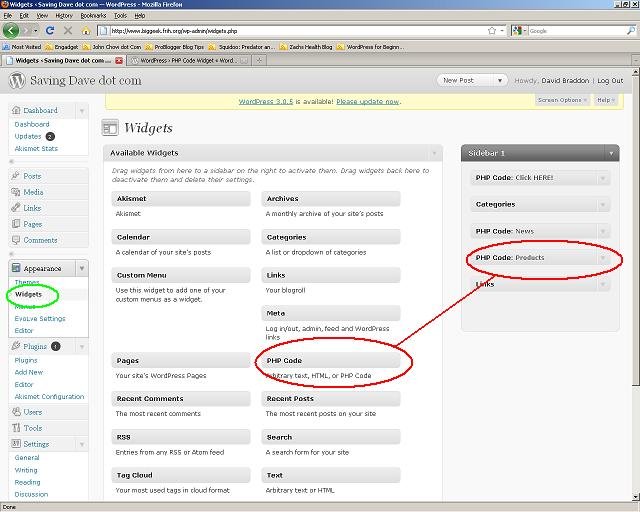The height and width of the screenshot is (512, 640).
Task: Click the Posts pin icon
Action: tap(16, 176)
